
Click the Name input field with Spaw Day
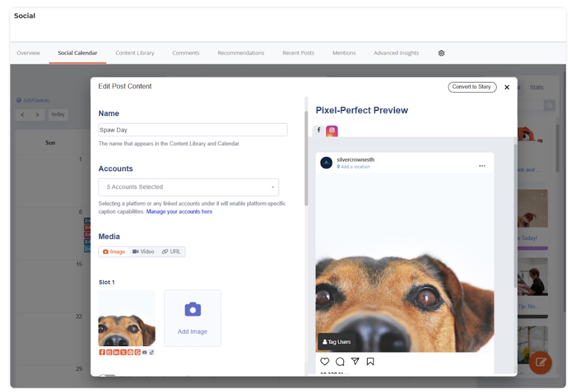click(x=193, y=130)
